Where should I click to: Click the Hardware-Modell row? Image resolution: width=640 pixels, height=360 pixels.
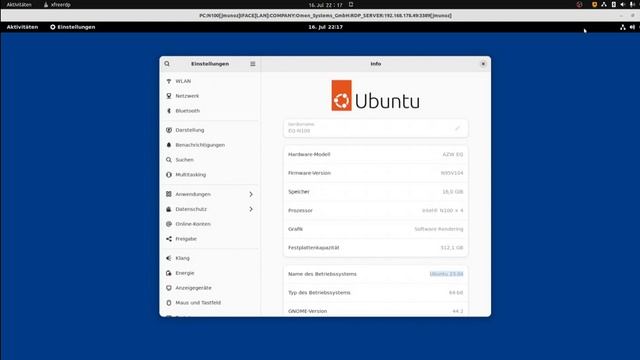click(x=376, y=154)
